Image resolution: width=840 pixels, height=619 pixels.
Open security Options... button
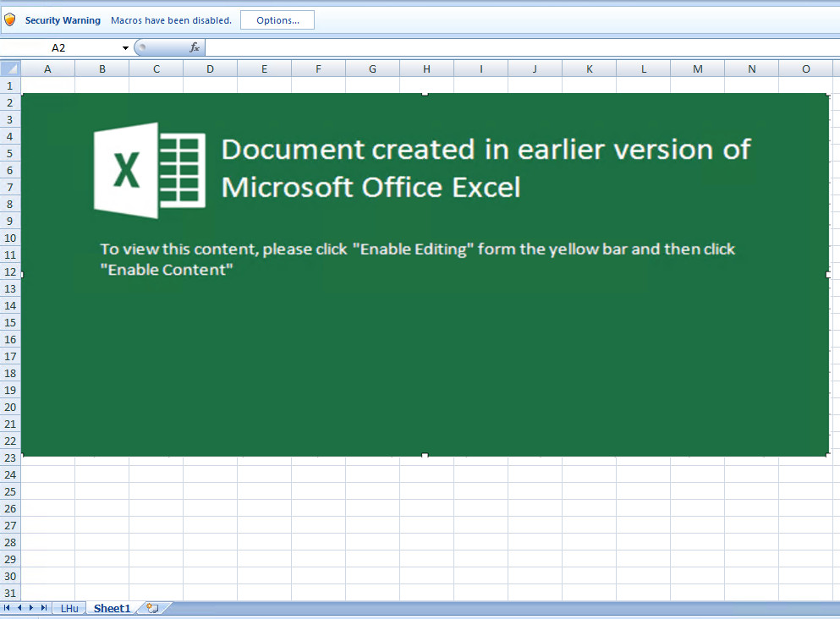(277, 20)
